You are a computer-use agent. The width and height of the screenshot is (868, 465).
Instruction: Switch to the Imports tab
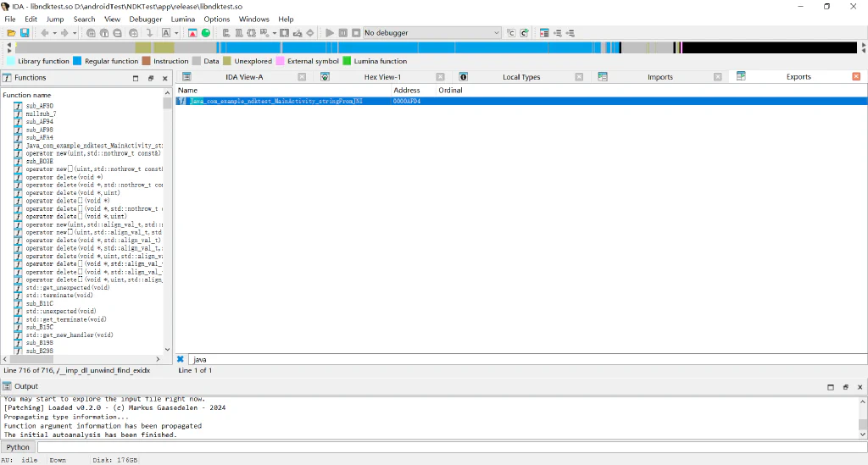[x=660, y=77]
